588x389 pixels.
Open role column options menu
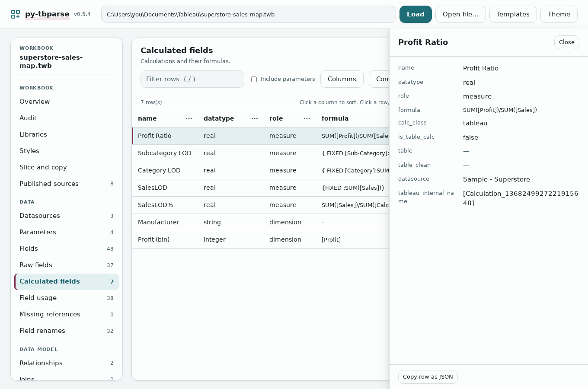coord(307,118)
